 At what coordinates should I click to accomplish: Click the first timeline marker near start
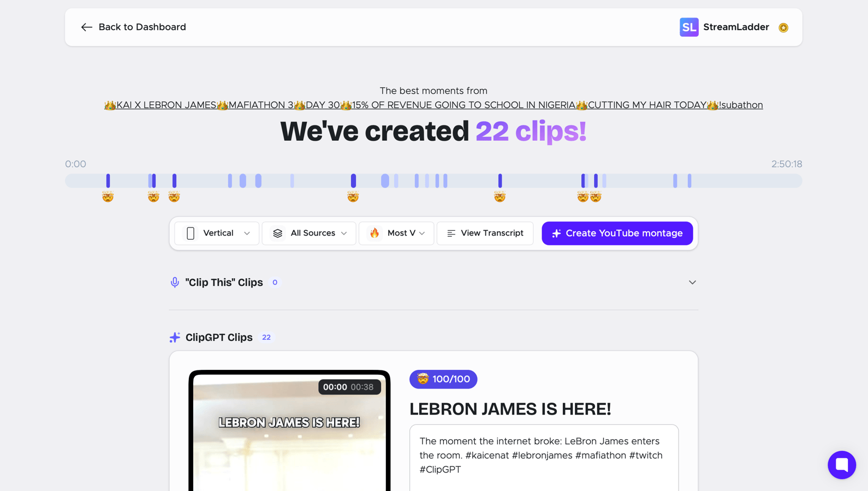(x=108, y=181)
